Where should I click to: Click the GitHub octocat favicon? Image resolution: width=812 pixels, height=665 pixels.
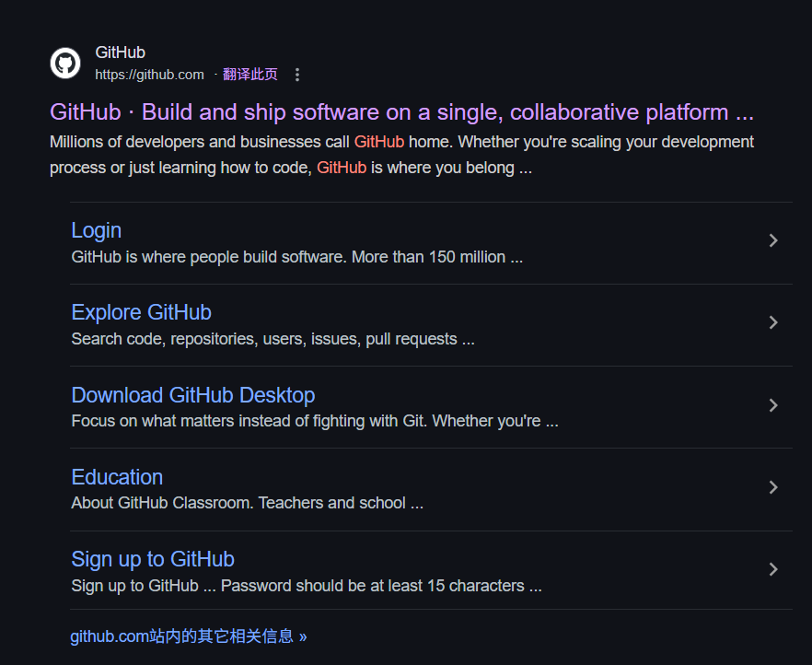point(65,64)
